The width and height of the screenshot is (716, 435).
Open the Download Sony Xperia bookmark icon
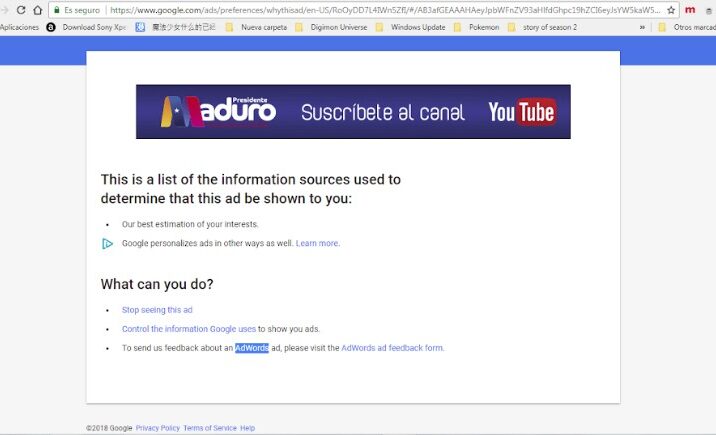[x=51, y=27]
